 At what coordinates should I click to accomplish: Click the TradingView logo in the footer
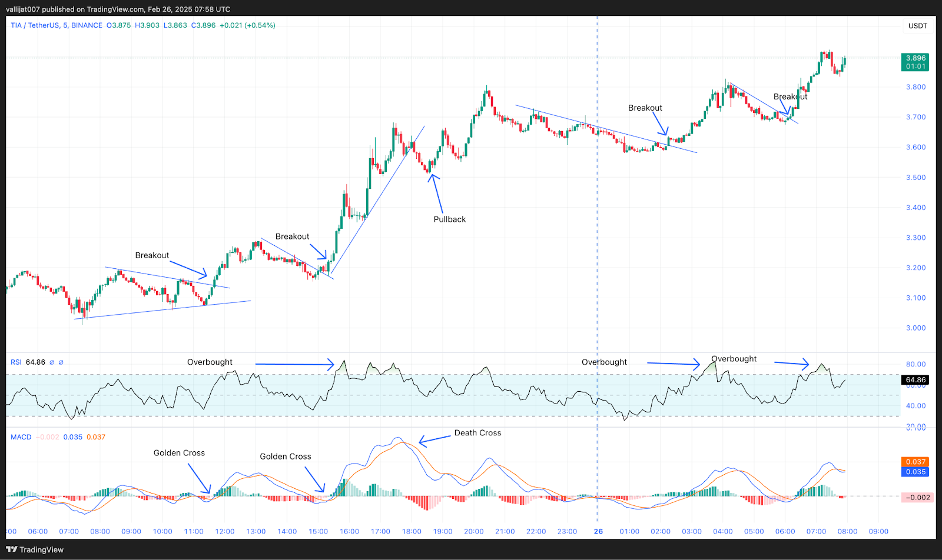pyautogui.click(x=35, y=549)
